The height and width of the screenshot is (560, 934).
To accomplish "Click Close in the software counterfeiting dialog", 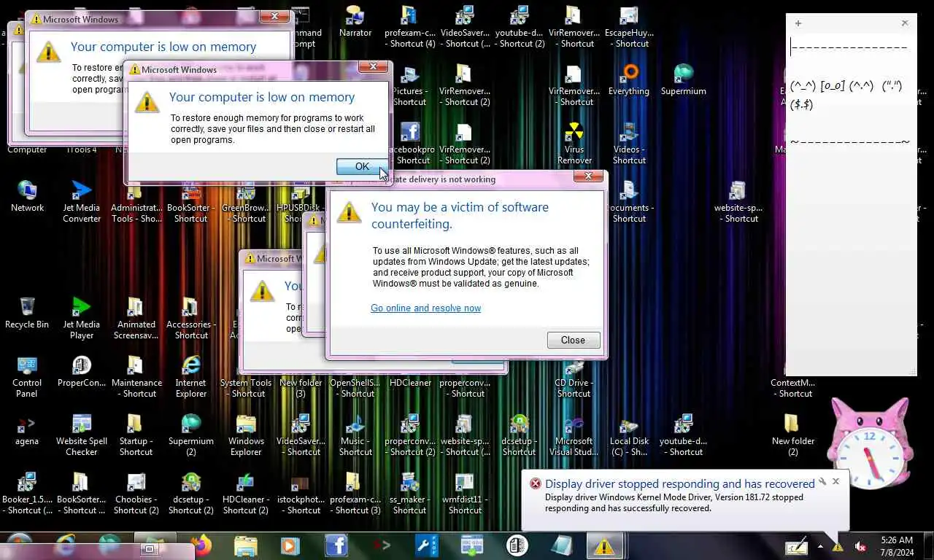I will click(573, 340).
